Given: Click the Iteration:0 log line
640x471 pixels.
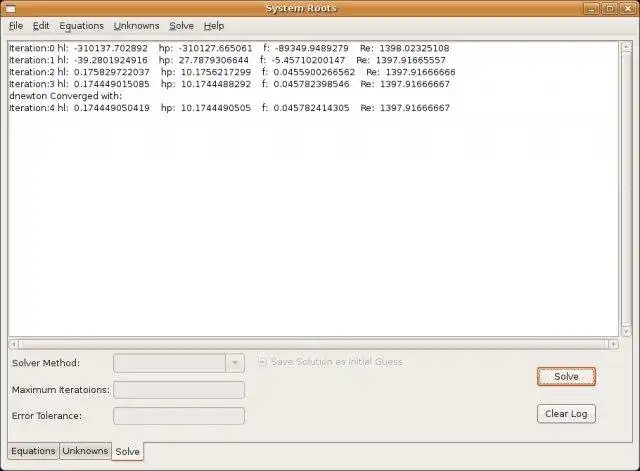Looking at the screenshot, I should point(229,48).
